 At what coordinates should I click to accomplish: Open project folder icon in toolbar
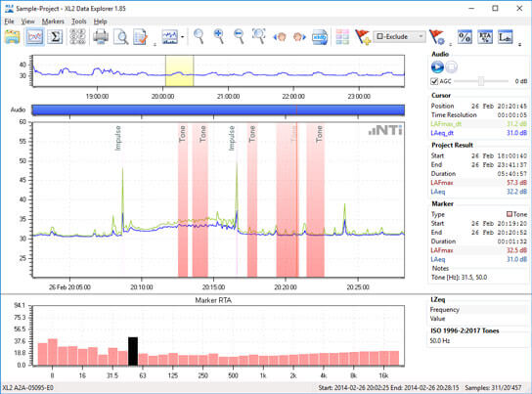[12, 36]
